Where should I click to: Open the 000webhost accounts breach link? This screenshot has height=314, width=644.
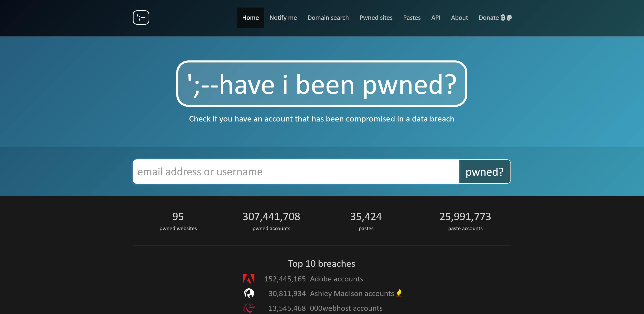(x=346, y=308)
